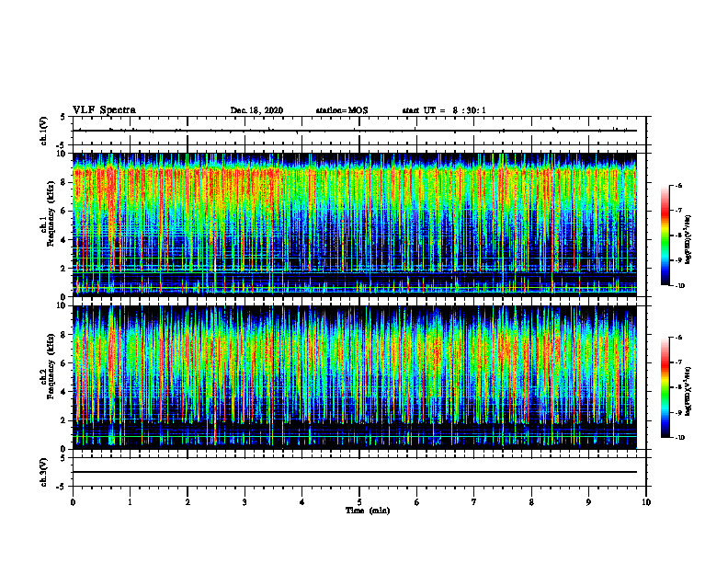728x563 pixels.
Task: Select the "start UT = 8 :30: 1" text
Action: (x=444, y=110)
